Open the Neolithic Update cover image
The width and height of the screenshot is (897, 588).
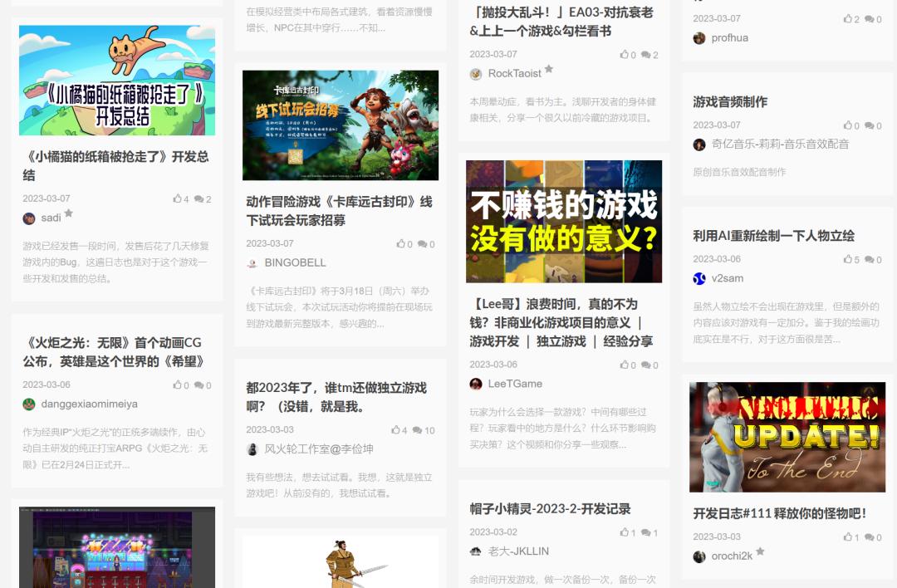(787, 437)
